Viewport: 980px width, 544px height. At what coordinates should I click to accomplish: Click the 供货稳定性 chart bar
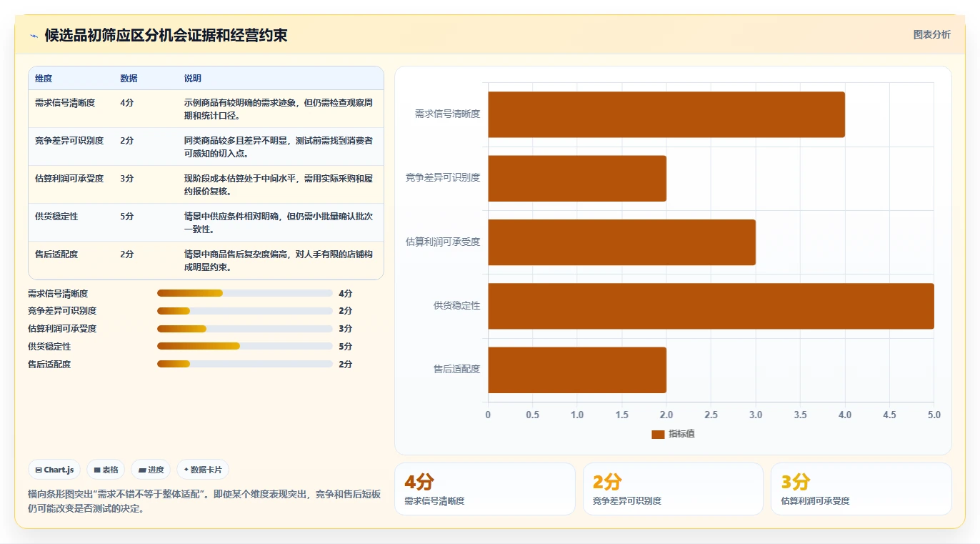(711, 306)
